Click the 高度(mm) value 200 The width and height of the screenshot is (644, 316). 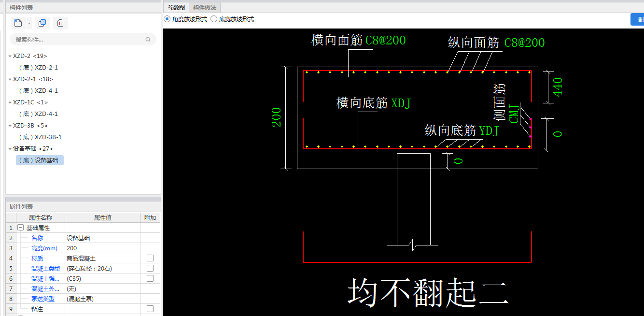102,248
